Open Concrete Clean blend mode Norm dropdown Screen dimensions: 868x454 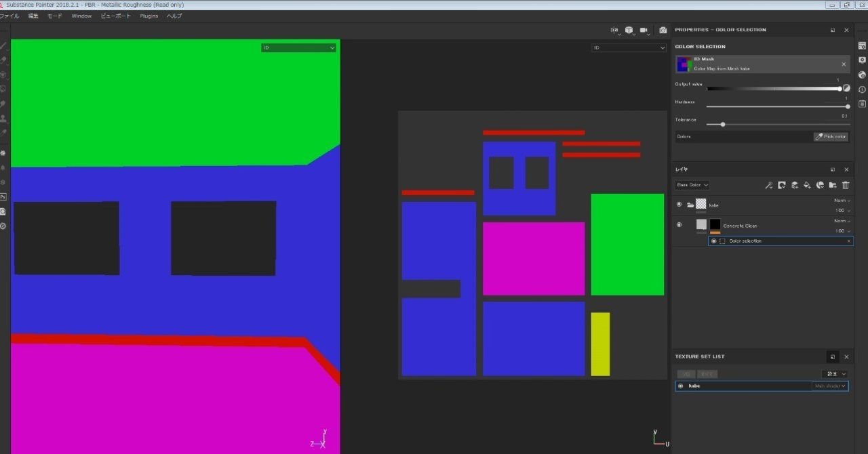pos(842,221)
